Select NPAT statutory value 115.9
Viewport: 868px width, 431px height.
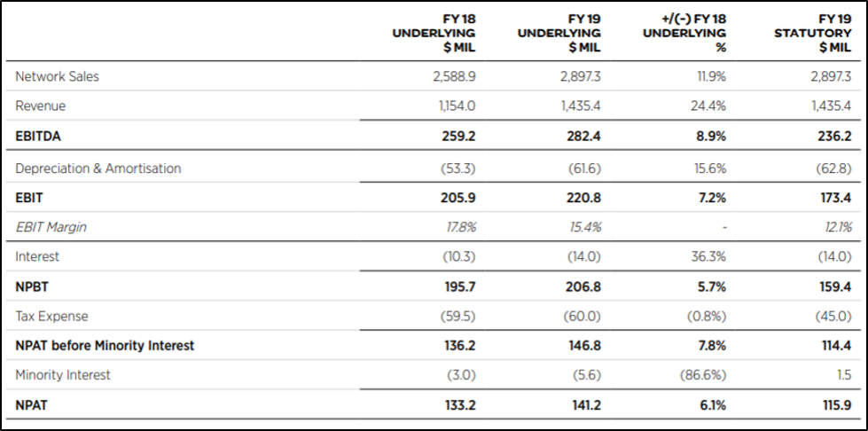coord(836,405)
